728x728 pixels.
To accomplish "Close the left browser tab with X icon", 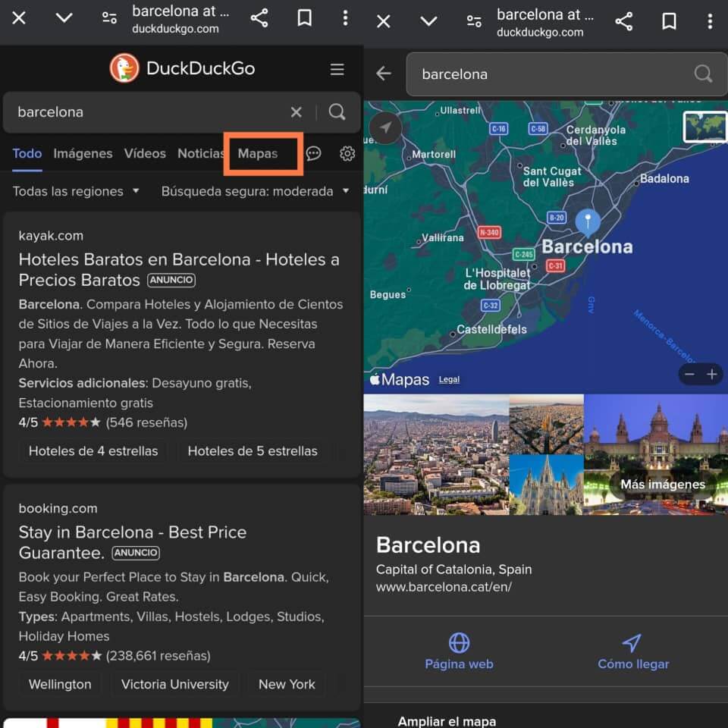I will [19, 18].
